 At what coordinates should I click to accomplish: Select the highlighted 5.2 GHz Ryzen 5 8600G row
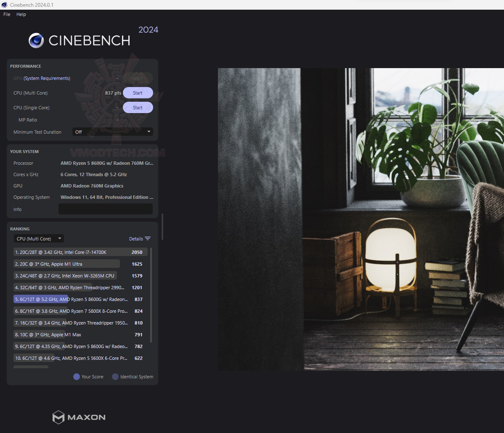pyautogui.click(x=80, y=299)
